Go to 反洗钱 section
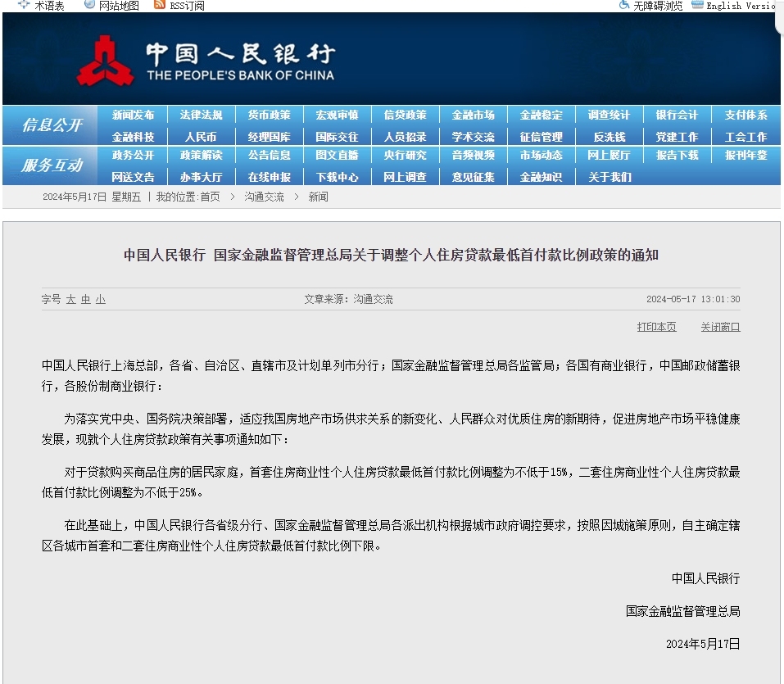Image resolution: width=784 pixels, height=684 pixels. point(609,137)
